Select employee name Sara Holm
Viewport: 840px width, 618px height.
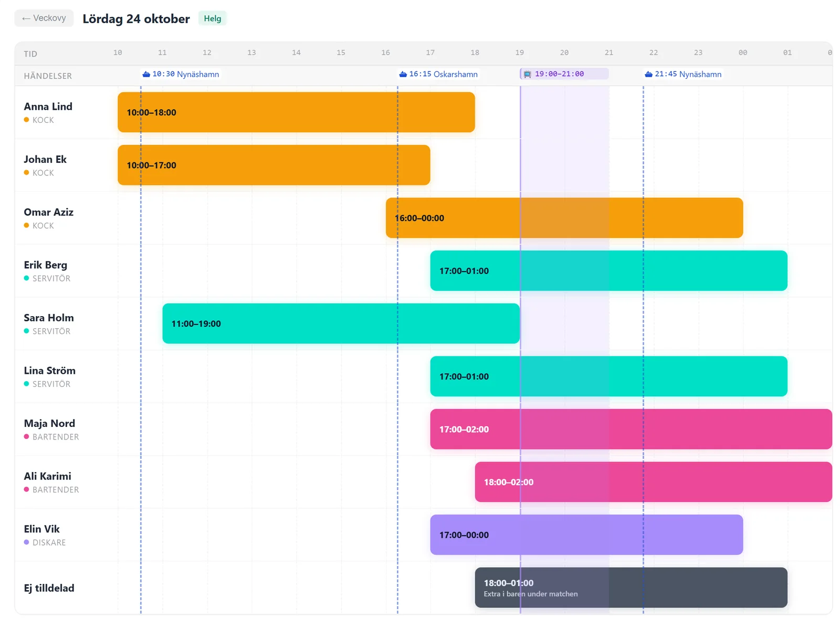[x=49, y=318]
